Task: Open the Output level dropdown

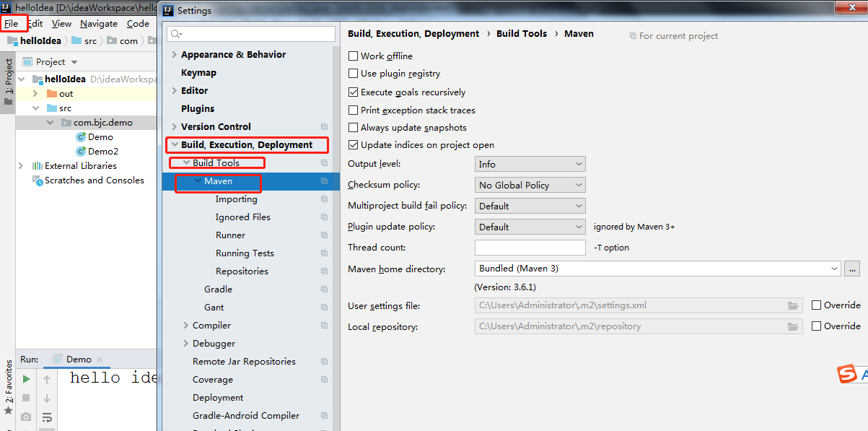Action: (x=530, y=165)
